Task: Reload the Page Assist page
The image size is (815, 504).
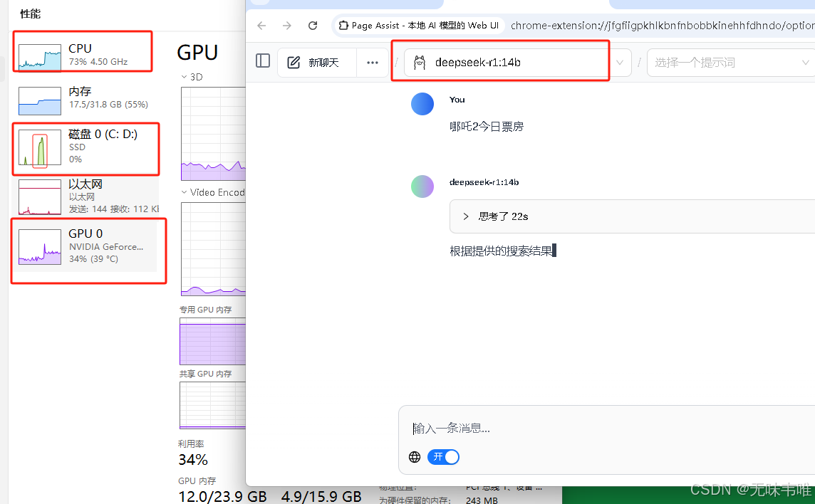Action: (x=312, y=26)
